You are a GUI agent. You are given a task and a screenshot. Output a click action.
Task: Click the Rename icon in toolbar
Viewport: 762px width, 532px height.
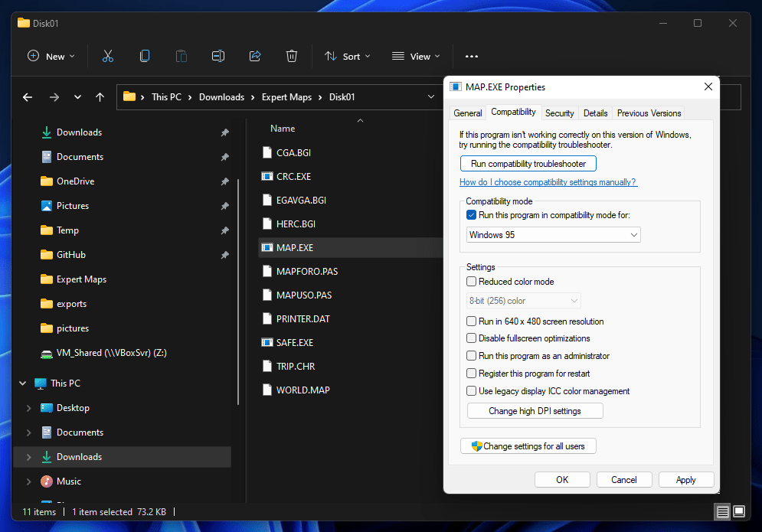point(218,56)
